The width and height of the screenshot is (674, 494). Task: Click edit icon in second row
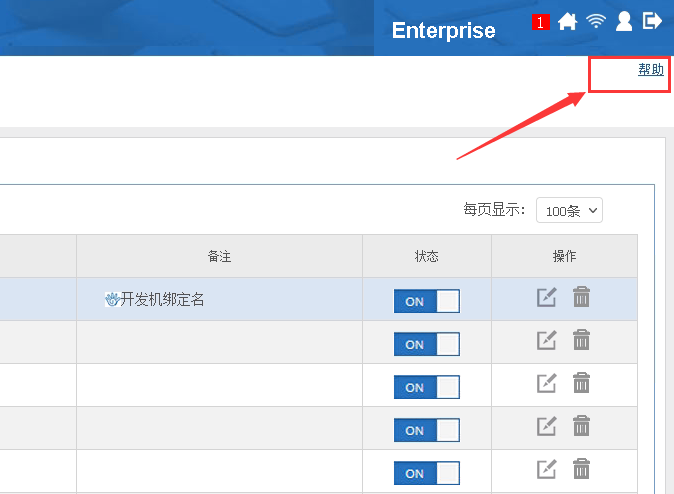pos(546,341)
